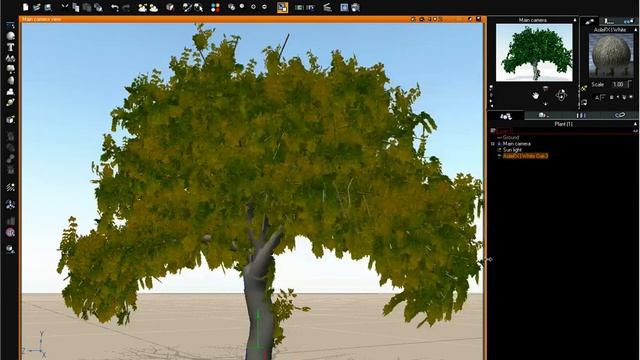Click the pink round icon in left toolbar
Image resolution: width=640 pixels, height=360 pixels.
coord(10,232)
